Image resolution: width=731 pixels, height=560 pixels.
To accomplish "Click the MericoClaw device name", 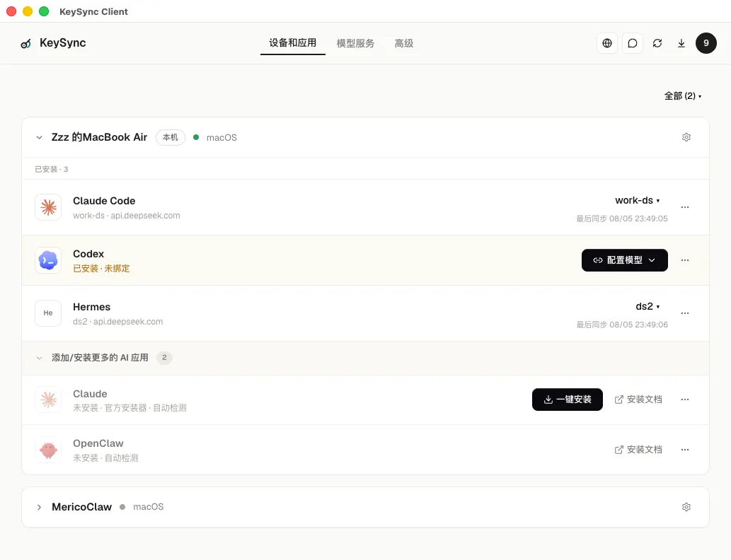I will pyautogui.click(x=81, y=507).
